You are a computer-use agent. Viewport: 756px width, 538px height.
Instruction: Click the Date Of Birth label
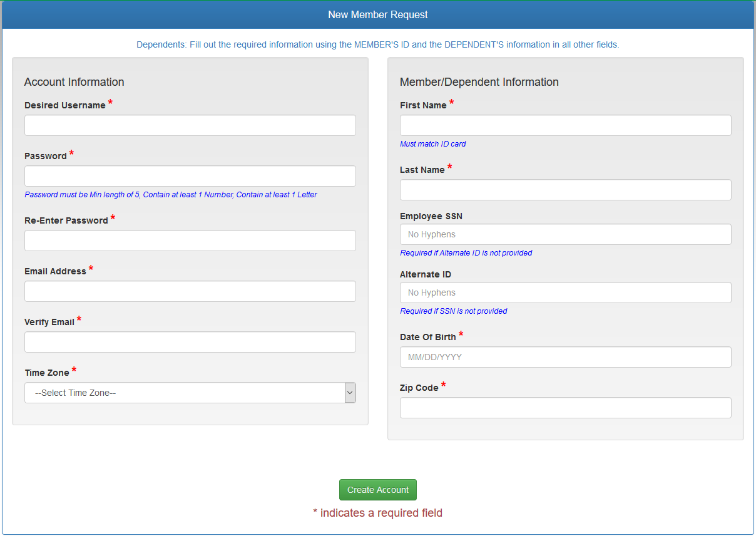428,337
